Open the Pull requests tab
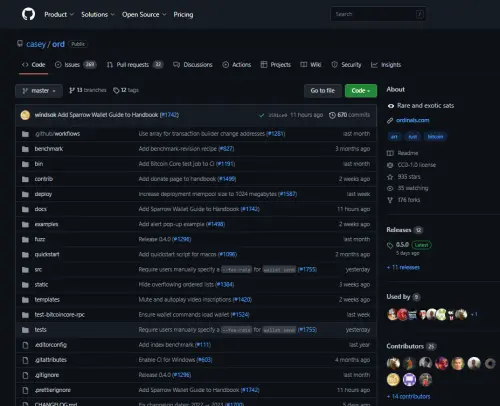500x406 pixels. (x=135, y=65)
